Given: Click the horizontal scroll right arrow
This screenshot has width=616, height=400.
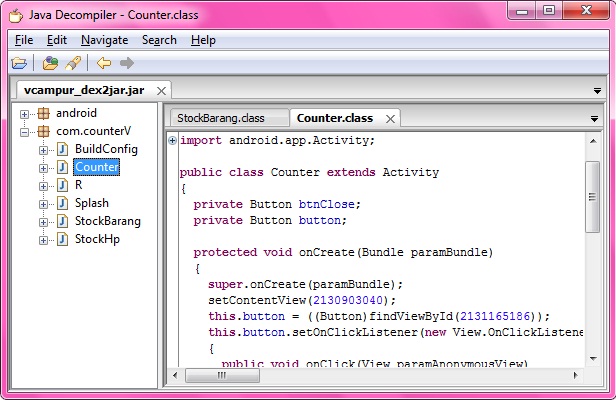Looking at the screenshot, I should [x=576, y=375].
